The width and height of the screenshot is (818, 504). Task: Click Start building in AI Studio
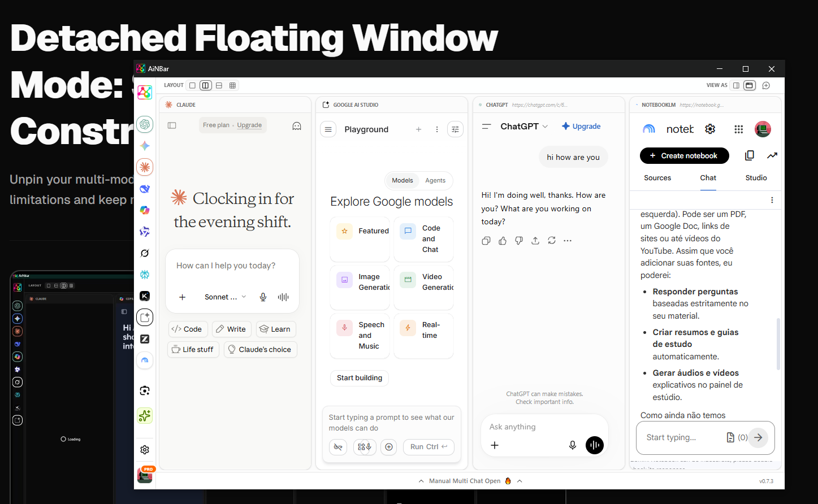(x=360, y=378)
